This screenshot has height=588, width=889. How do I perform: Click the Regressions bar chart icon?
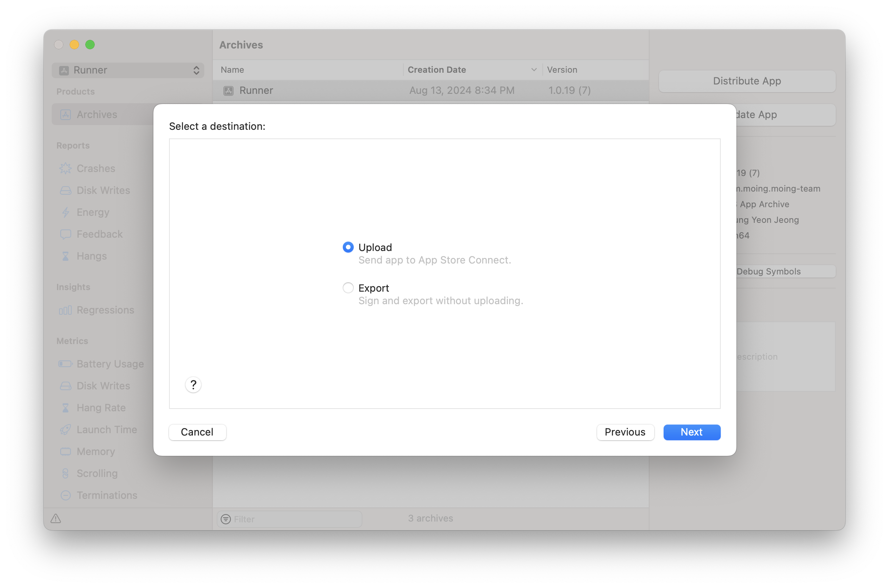65,310
